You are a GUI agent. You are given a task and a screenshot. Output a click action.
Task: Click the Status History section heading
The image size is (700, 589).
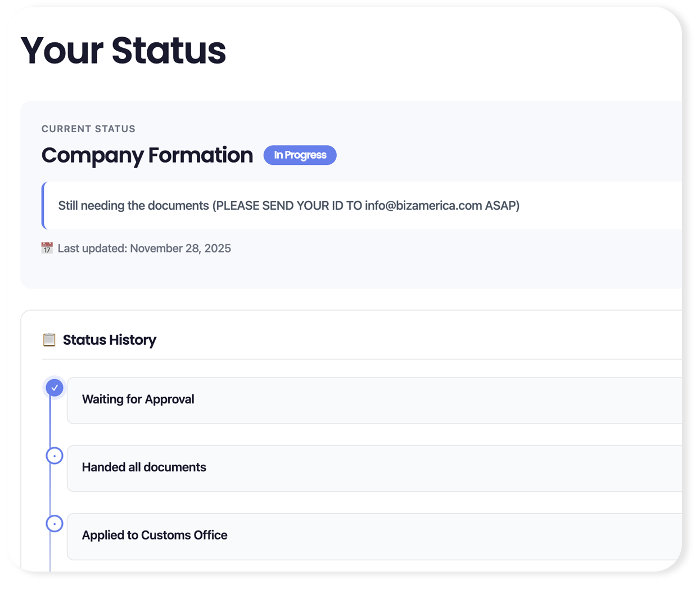(110, 340)
